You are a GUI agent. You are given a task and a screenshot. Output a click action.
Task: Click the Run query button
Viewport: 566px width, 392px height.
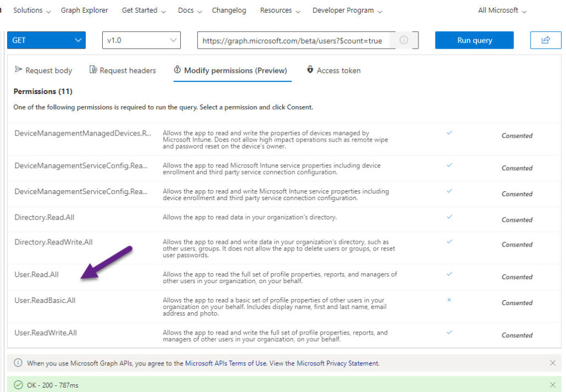click(474, 40)
